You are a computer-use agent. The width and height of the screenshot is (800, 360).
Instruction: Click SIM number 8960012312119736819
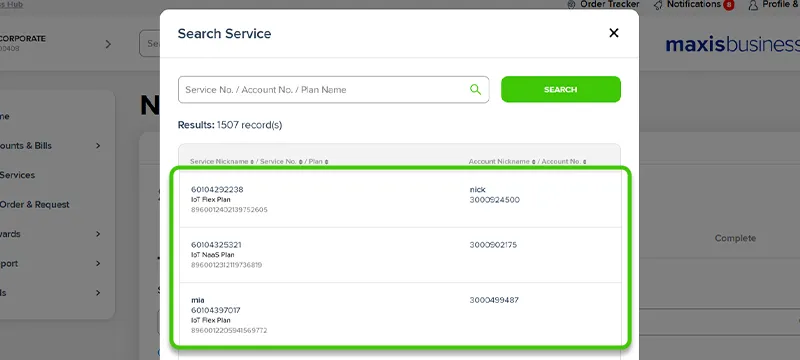coord(227,265)
